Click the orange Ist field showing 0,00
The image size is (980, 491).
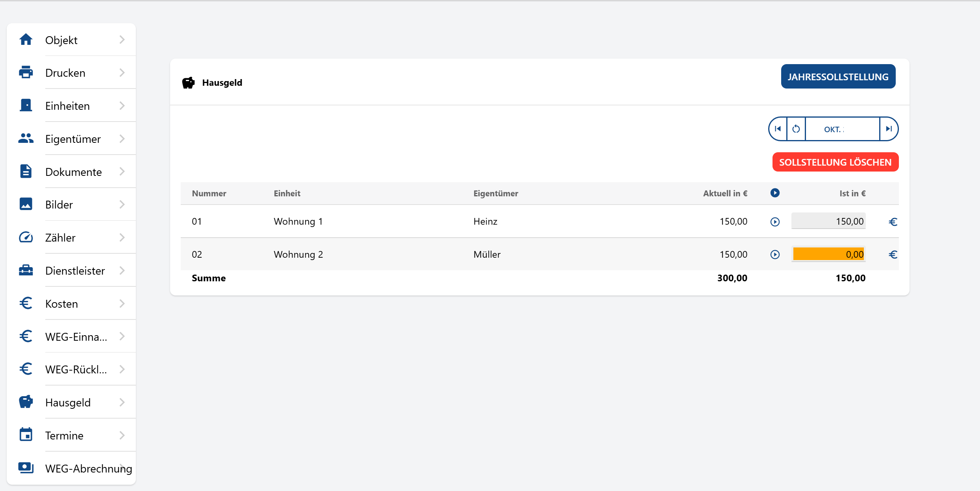click(x=828, y=254)
